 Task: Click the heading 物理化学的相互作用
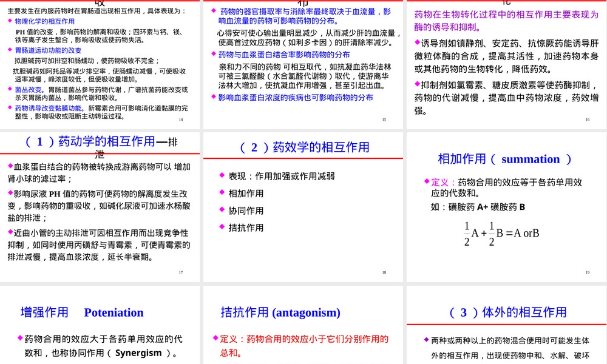44,21
